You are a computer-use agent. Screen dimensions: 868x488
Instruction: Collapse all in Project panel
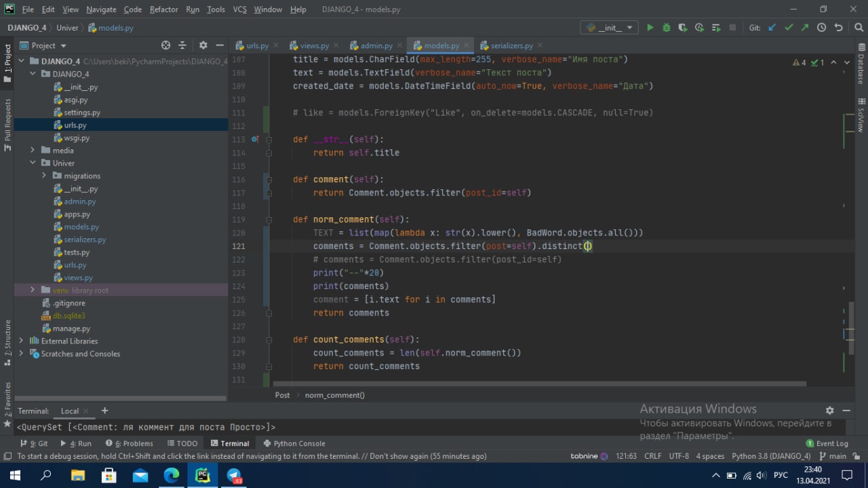tap(182, 45)
